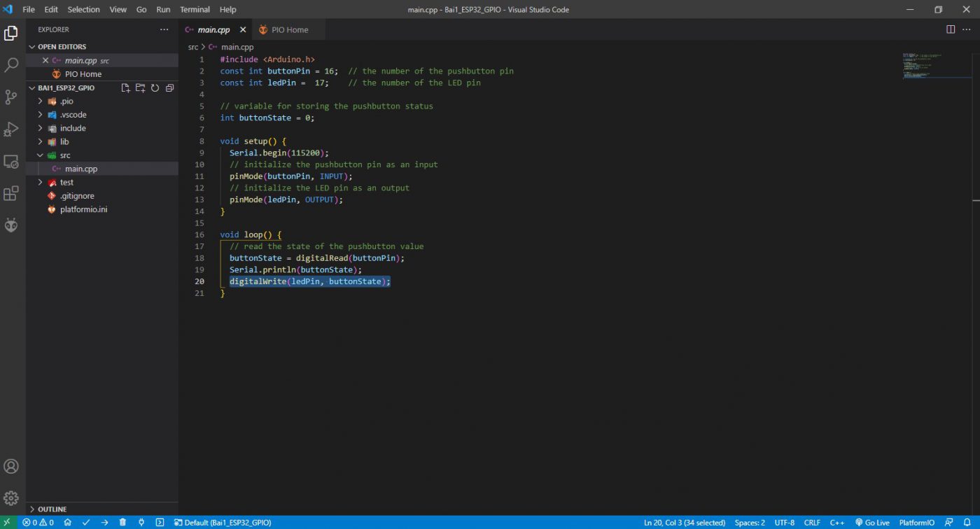Switch to the PIO Home tab
Viewport: 980px width, 529px height.
(x=289, y=30)
